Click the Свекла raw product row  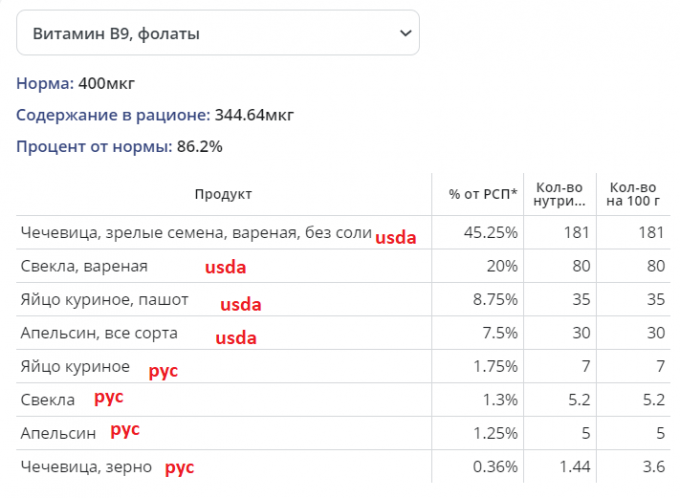[x=47, y=400]
